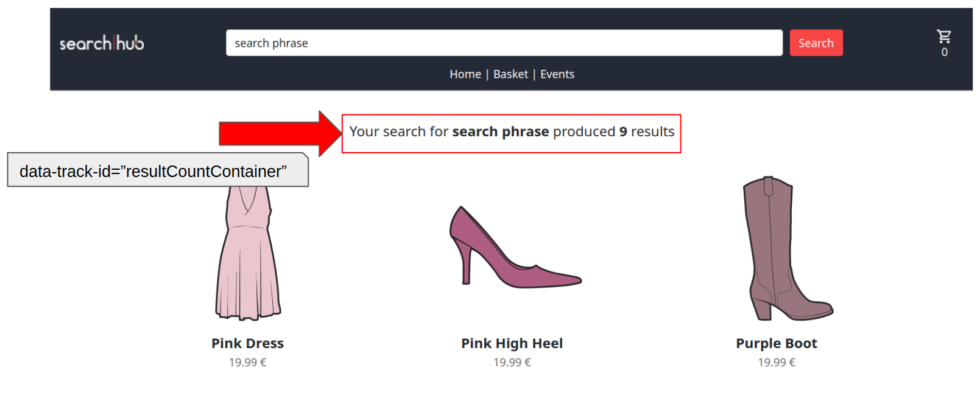The image size is (980, 418).
Task: Click the Purple Boot price
Action: pos(777,363)
